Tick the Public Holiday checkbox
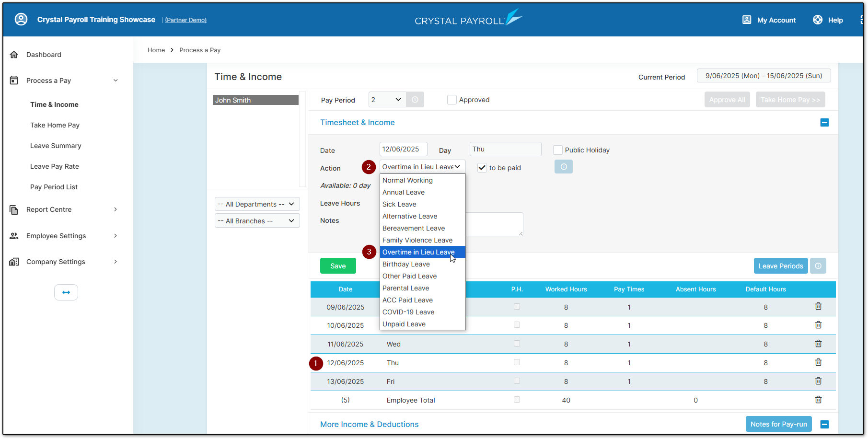 (557, 150)
